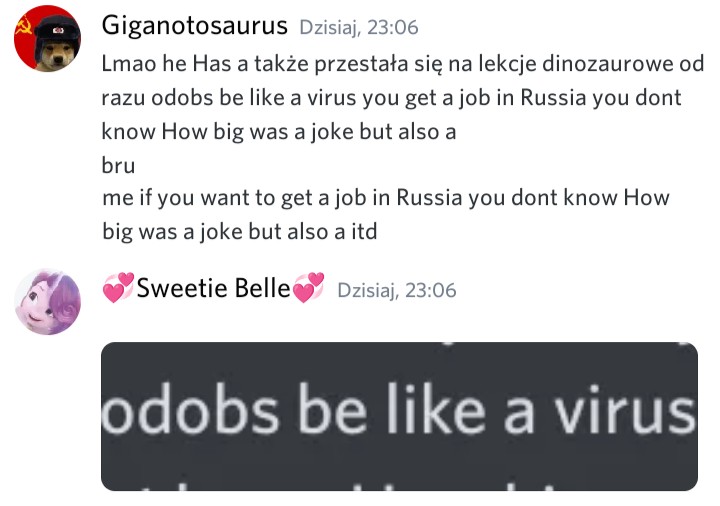The width and height of the screenshot is (720, 506).
Task: Click the word 'itd' ending last message
Action: click(x=364, y=231)
